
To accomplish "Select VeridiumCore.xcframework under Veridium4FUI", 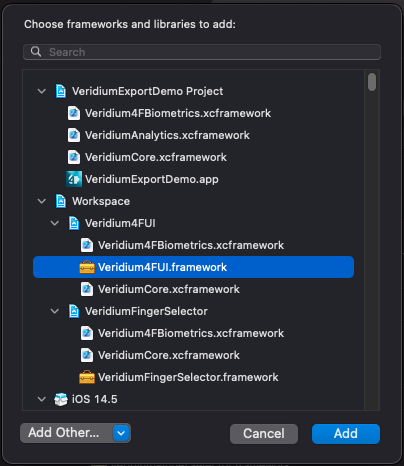I will tap(169, 289).
